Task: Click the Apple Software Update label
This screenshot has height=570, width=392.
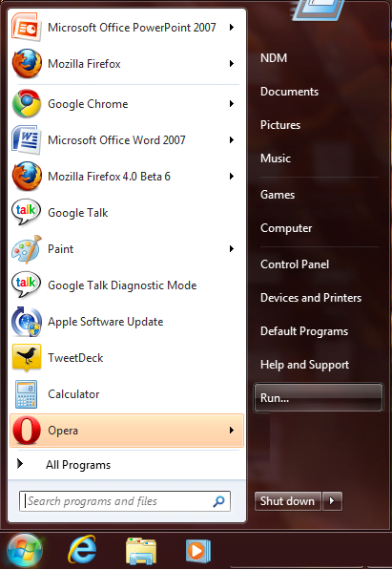Action: (x=105, y=322)
